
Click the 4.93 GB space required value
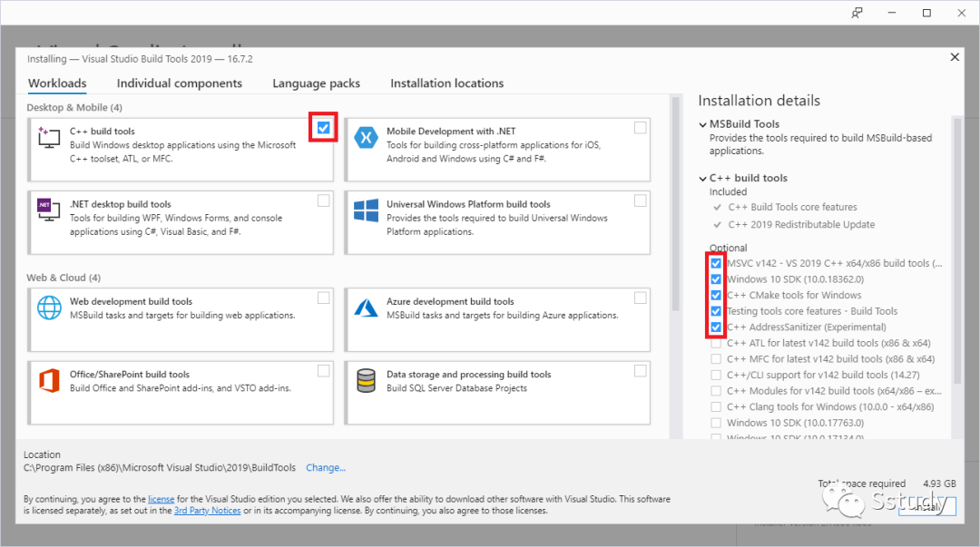tap(939, 484)
